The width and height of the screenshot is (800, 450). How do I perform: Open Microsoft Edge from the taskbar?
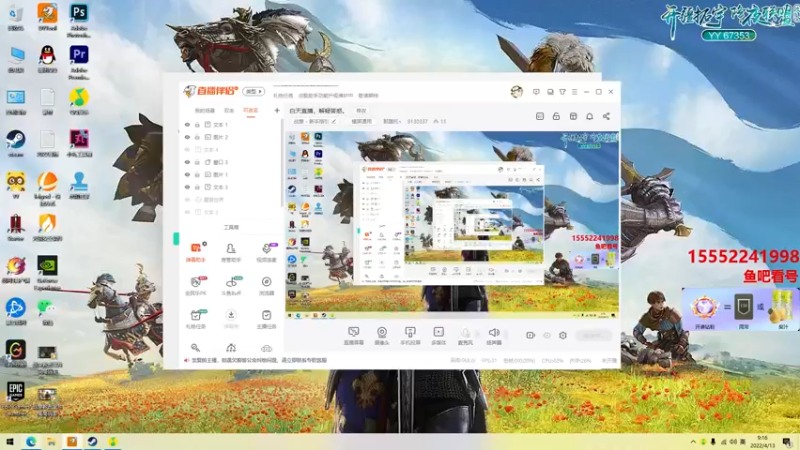(x=31, y=441)
